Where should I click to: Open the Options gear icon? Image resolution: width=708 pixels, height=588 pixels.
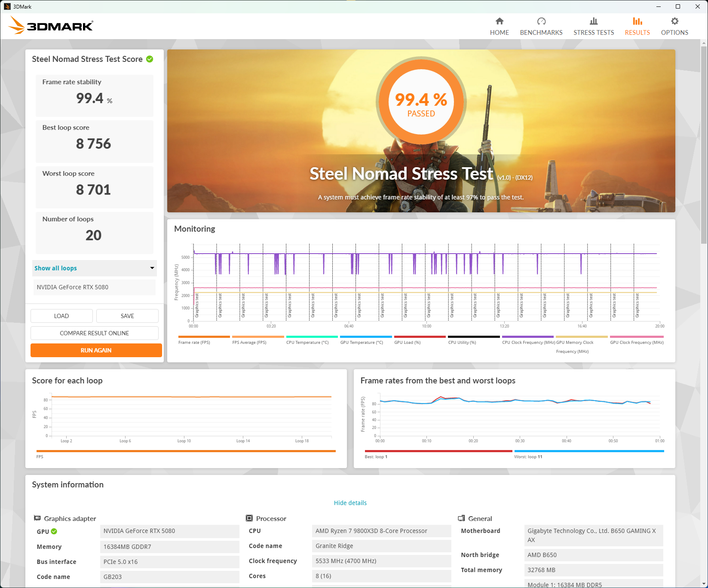(x=674, y=21)
